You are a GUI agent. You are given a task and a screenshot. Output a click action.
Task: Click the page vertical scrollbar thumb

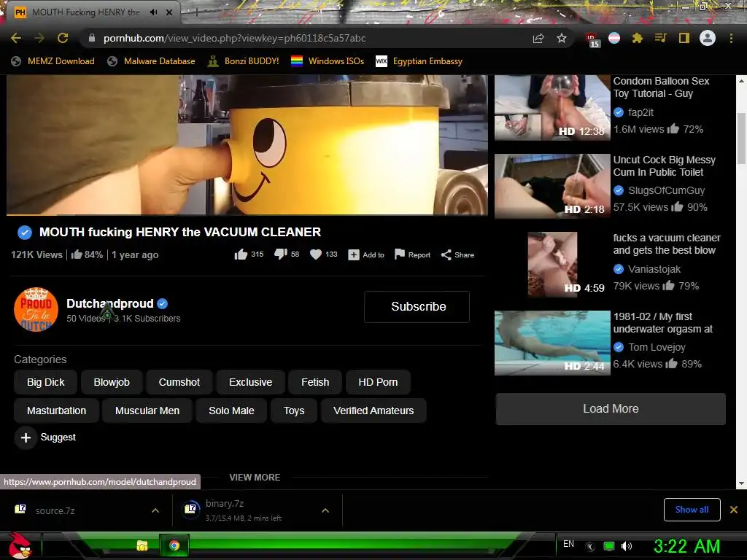click(741, 138)
